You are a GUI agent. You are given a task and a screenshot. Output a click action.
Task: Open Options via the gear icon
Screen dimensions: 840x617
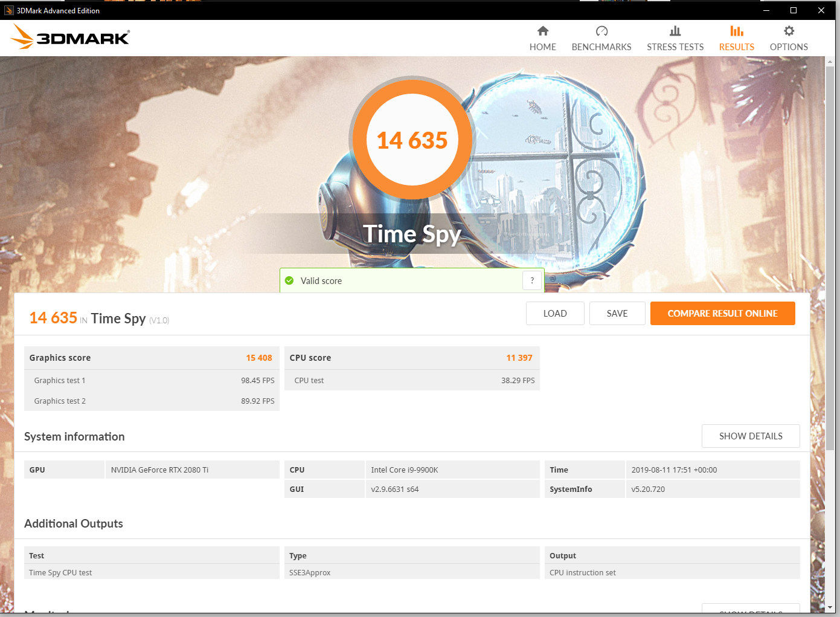pyautogui.click(x=788, y=31)
